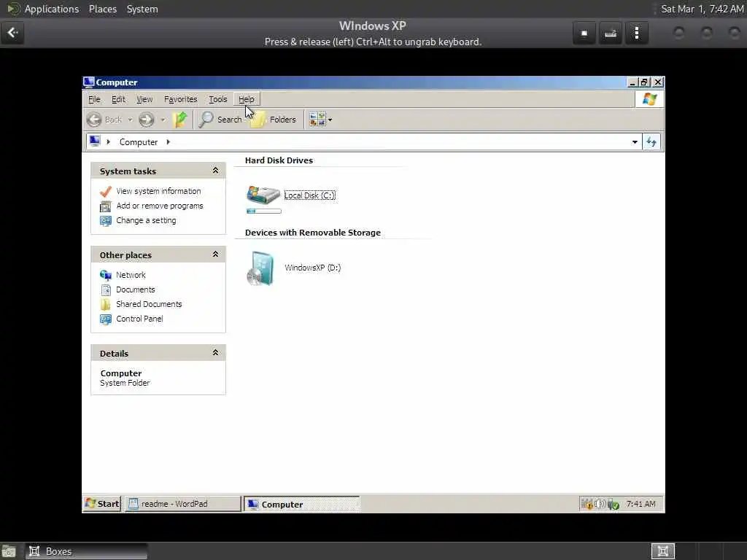Screen dimensions: 747x560
Task: Click the computer icon in address bar
Action: 95,141
